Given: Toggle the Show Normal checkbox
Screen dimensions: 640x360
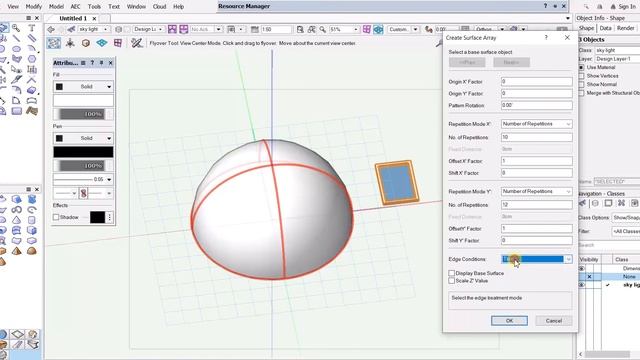Looking at the screenshot, I should click(x=582, y=84).
